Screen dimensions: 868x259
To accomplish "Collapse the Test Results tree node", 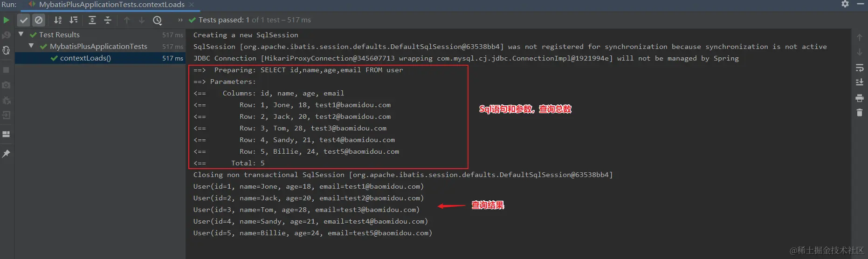I will click(x=21, y=34).
